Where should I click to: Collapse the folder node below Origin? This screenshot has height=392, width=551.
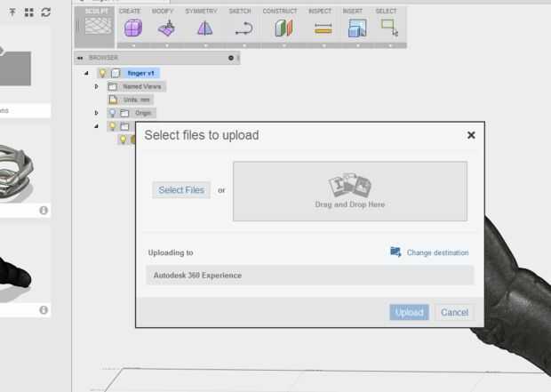(96, 126)
